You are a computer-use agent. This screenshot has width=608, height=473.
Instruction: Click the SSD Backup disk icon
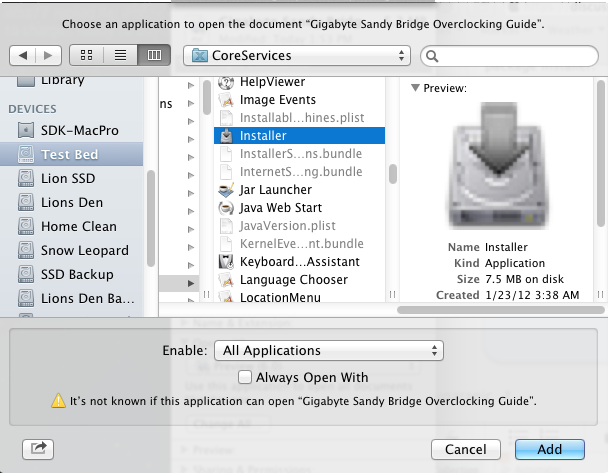[x=26, y=274]
